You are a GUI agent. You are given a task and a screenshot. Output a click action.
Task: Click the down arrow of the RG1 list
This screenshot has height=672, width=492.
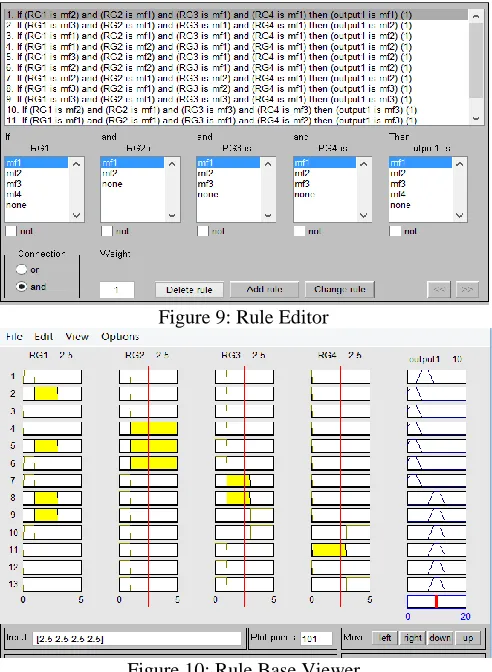pos(76,215)
